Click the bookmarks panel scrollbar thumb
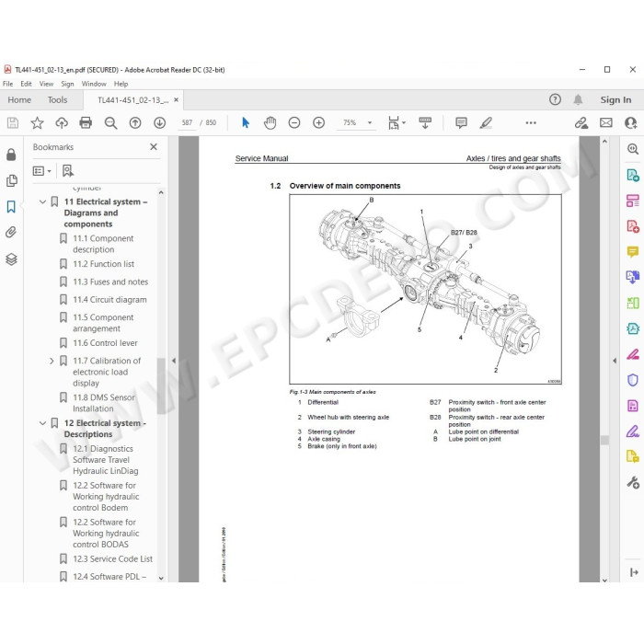This screenshot has width=644, height=644. 161,385
